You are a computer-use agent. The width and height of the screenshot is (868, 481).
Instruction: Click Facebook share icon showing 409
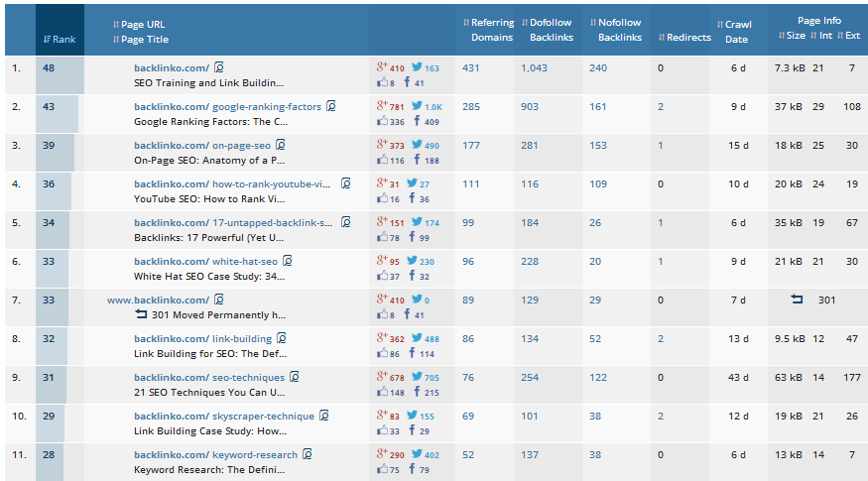417,121
